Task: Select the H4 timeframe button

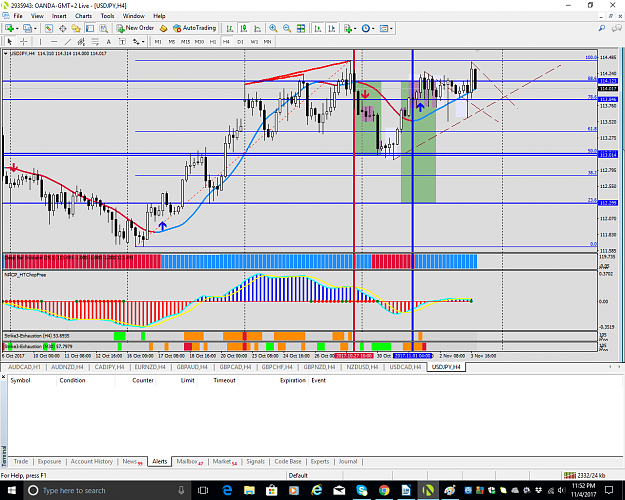Action: click(x=226, y=41)
